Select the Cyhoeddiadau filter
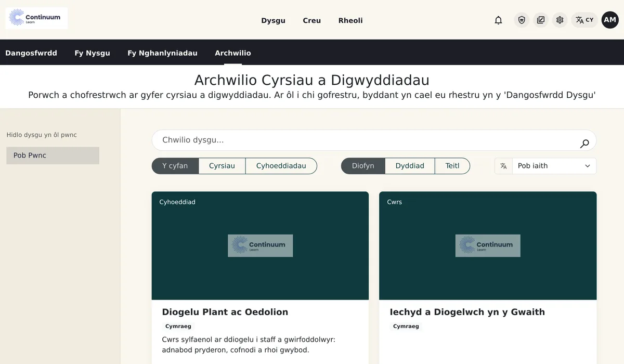The image size is (624, 364). click(281, 166)
